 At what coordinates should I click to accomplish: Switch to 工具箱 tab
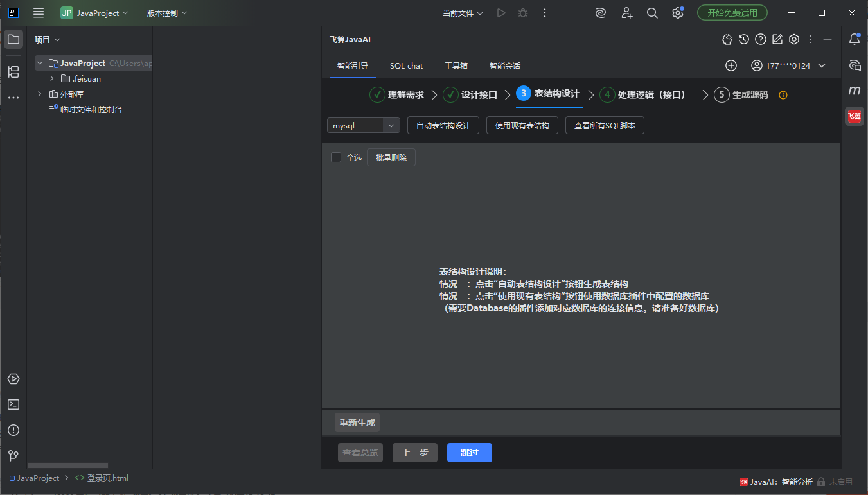tap(456, 65)
